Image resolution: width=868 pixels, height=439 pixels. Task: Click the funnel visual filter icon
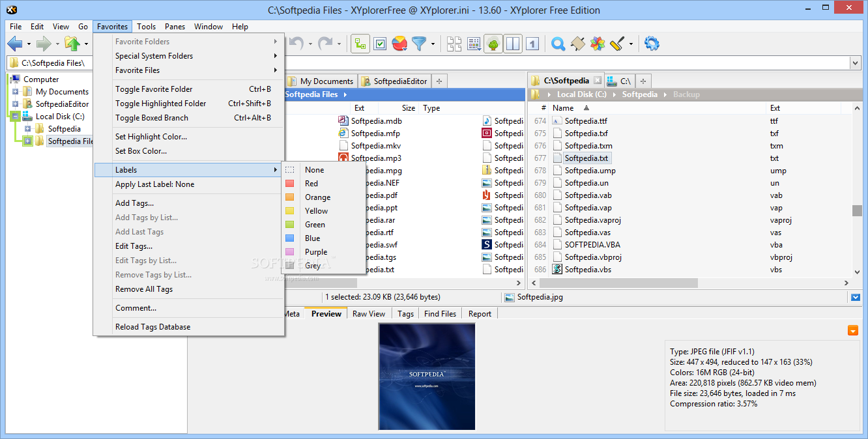(418, 44)
